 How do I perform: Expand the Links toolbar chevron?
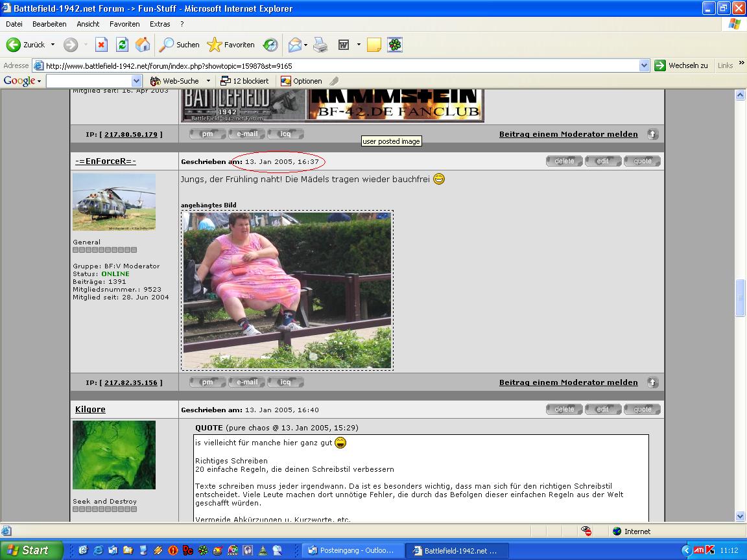click(x=741, y=62)
